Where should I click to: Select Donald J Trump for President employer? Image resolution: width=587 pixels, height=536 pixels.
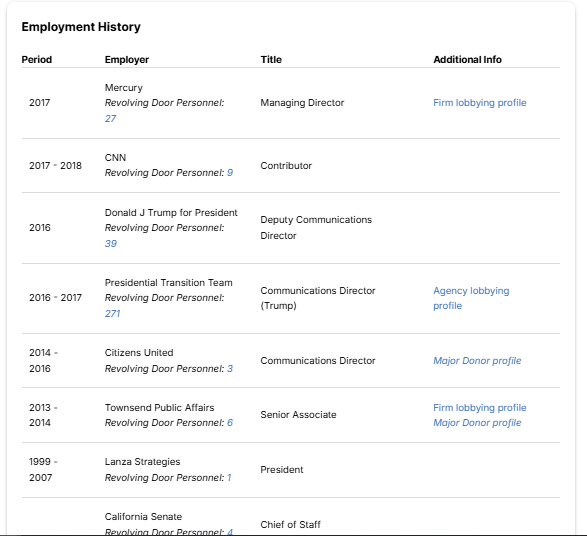pyautogui.click(x=171, y=213)
